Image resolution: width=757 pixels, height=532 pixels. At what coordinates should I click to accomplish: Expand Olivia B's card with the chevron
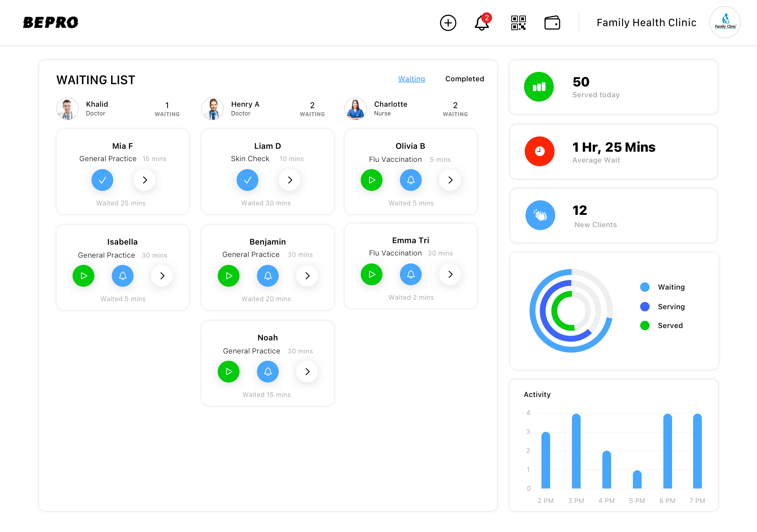(450, 180)
